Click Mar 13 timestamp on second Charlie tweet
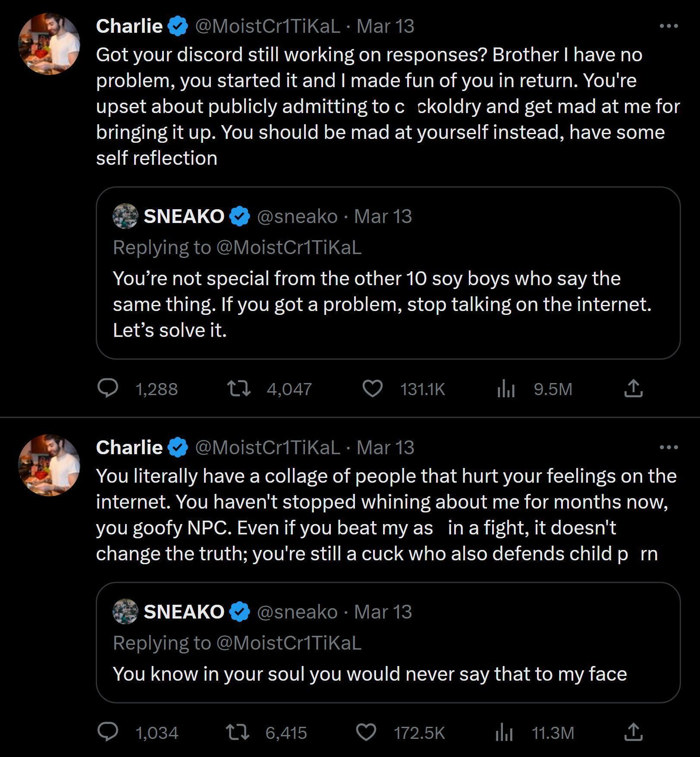 [385, 447]
